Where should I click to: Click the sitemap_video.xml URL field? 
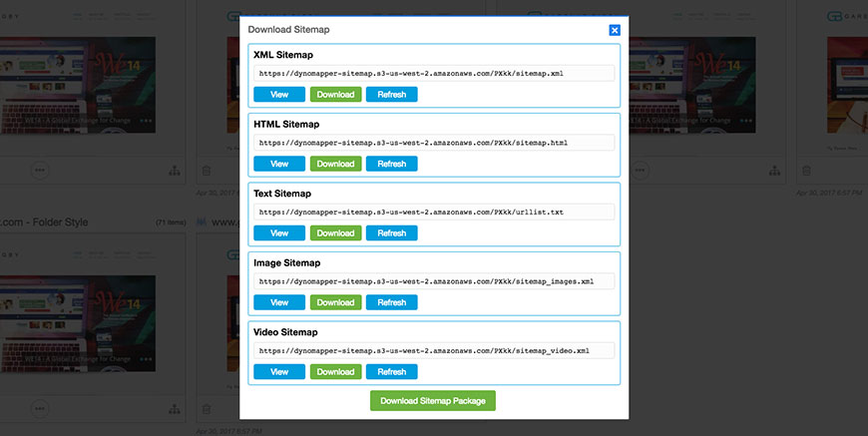click(434, 350)
